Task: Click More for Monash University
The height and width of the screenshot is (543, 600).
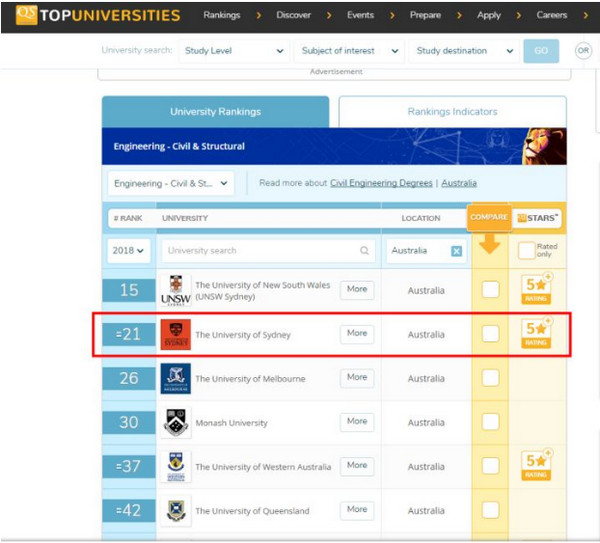Action: pos(357,421)
